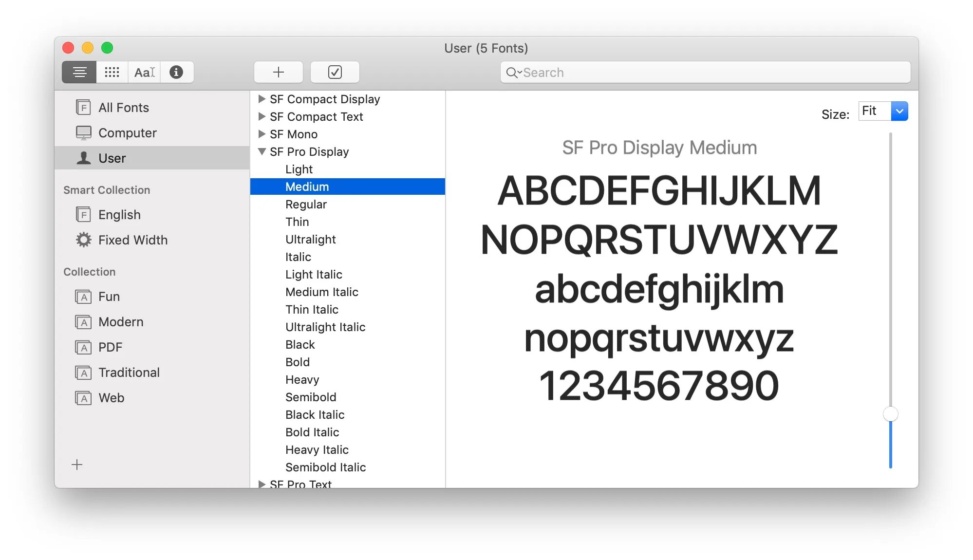
Task: Click the font preview icon (Aa)
Action: point(143,72)
